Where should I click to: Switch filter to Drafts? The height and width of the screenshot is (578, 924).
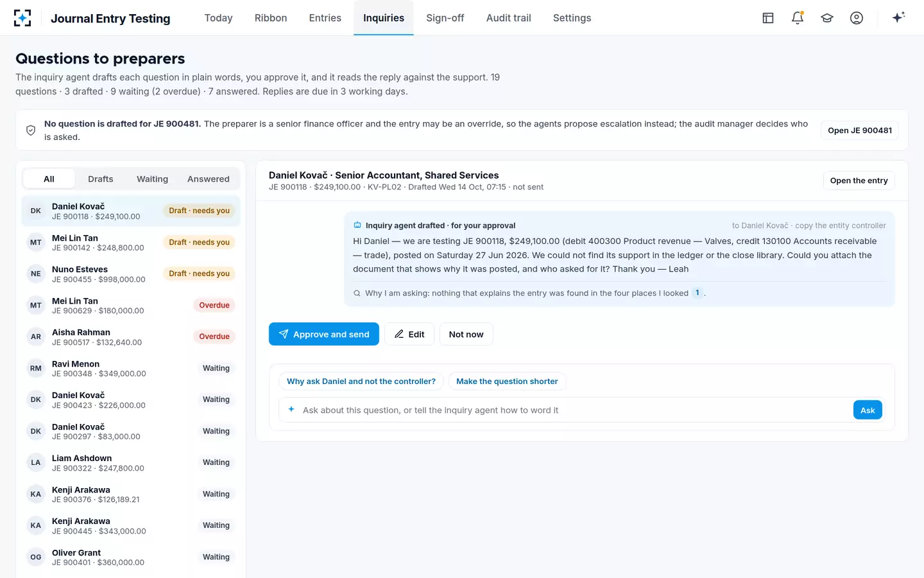click(101, 179)
